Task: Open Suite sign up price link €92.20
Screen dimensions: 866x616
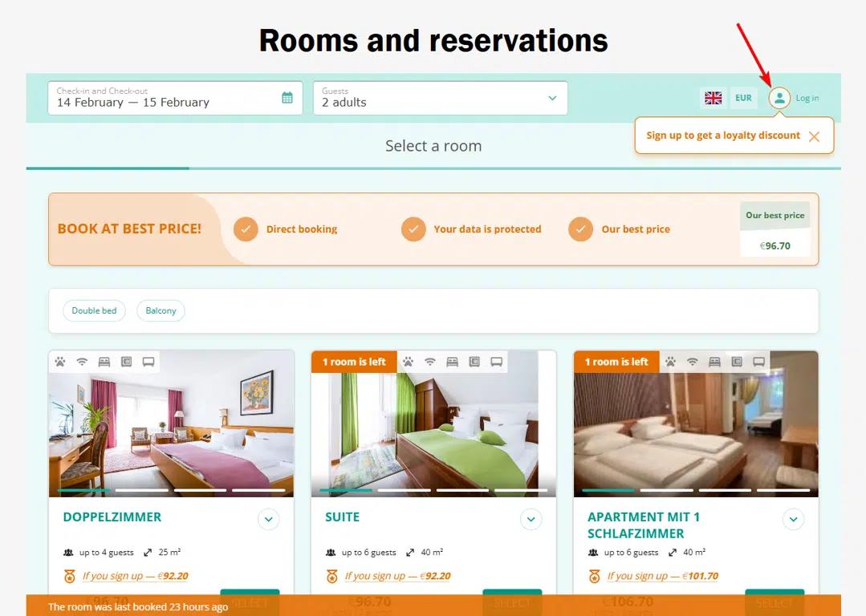Action: pos(397,576)
